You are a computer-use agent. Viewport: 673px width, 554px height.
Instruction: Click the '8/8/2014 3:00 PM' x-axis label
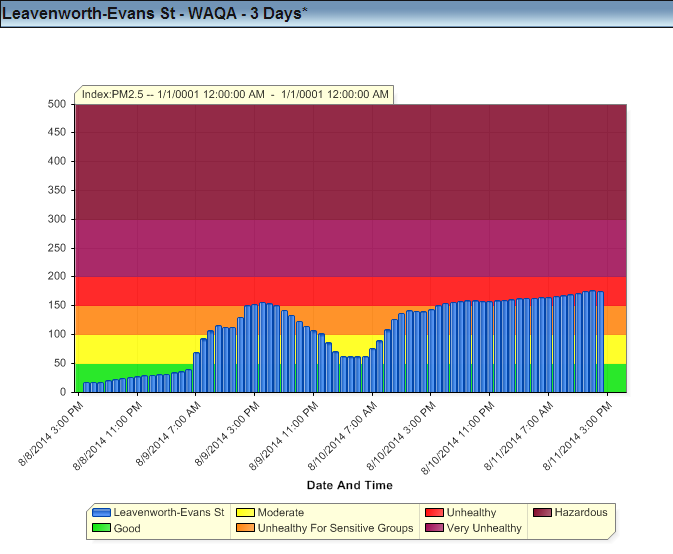(x=51, y=434)
